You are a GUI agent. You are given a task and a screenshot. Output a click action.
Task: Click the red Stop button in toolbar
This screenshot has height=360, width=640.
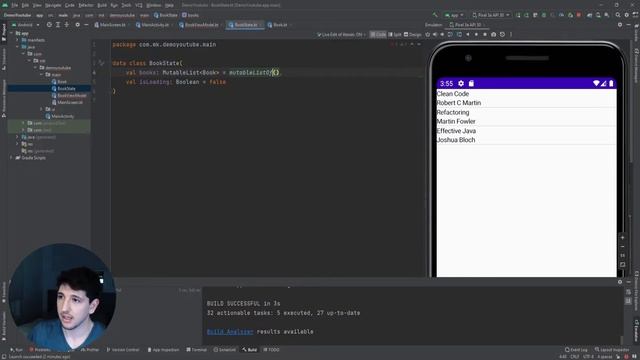(x=579, y=15)
